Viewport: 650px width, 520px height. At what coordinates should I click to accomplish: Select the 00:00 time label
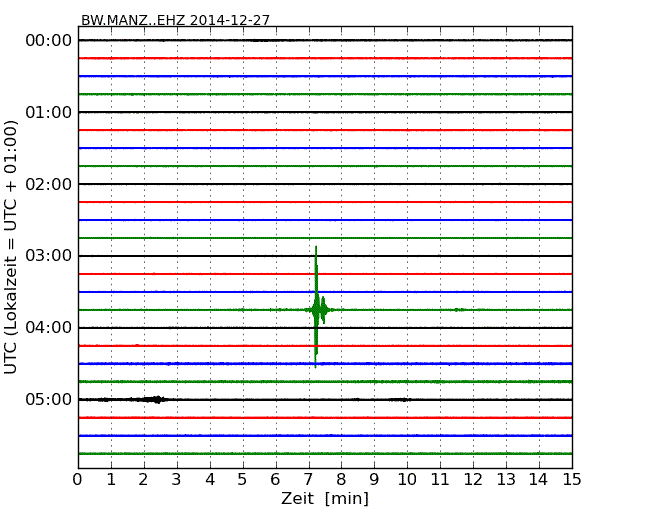tap(48, 40)
